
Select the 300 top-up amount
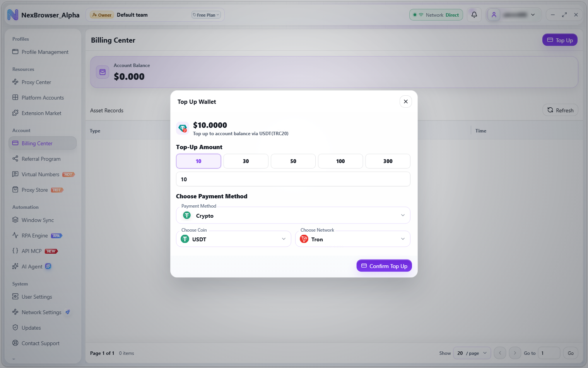[x=388, y=161]
